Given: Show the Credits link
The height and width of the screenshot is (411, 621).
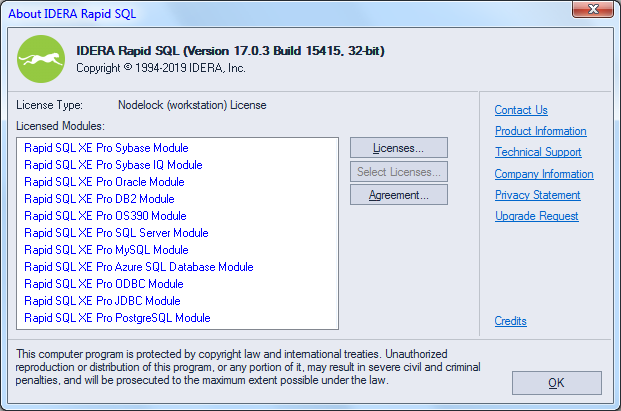Looking at the screenshot, I should pyautogui.click(x=511, y=321).
